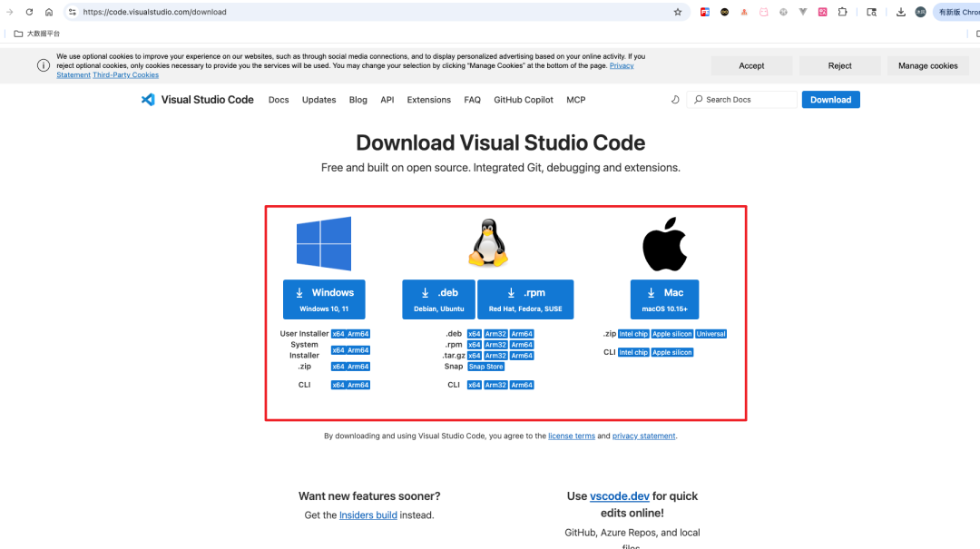
Task: Download the .rpm Red Hat package
Action: pyautogui.click(x=525, y=299)
